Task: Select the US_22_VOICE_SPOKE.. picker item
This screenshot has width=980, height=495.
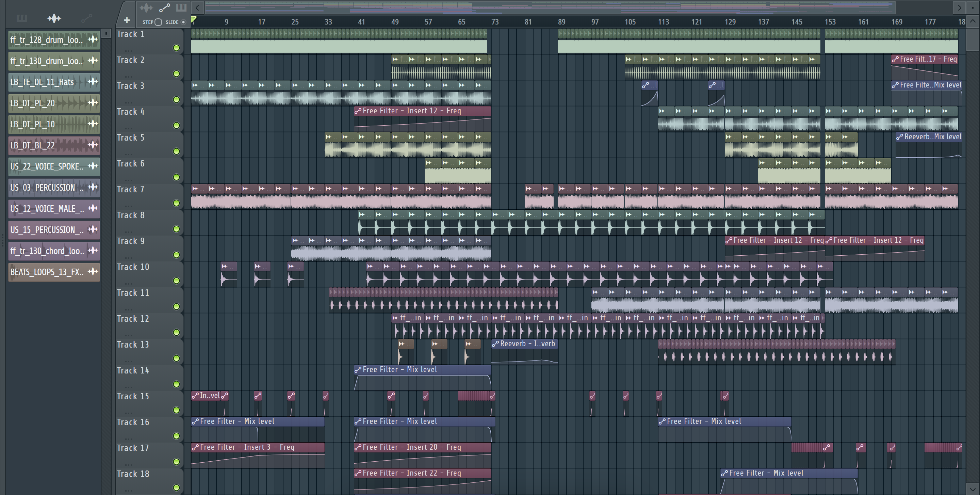Action: click(54, 166)
